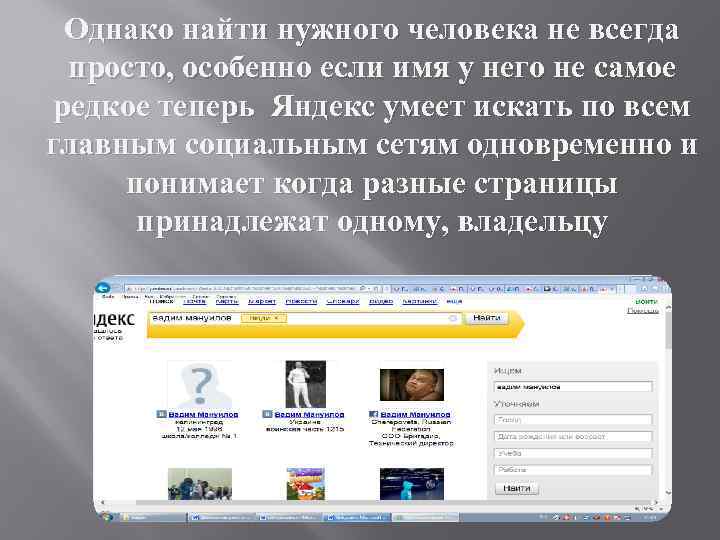Click the search magnifier in the address bar
Image resolution: width=720 pixels, height=540 pixels.
363,289
